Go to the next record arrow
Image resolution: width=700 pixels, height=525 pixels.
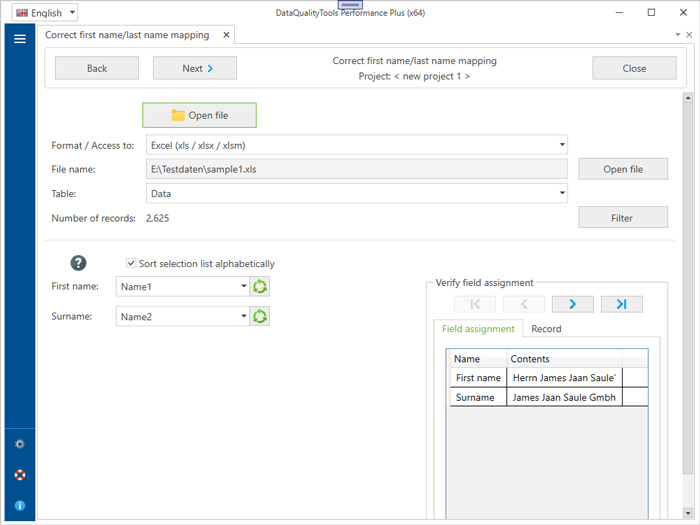(572, 304)
